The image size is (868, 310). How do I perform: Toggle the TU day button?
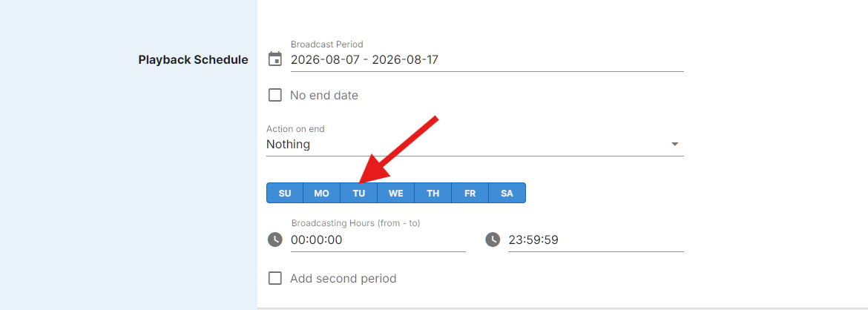[x=359, y=194]
